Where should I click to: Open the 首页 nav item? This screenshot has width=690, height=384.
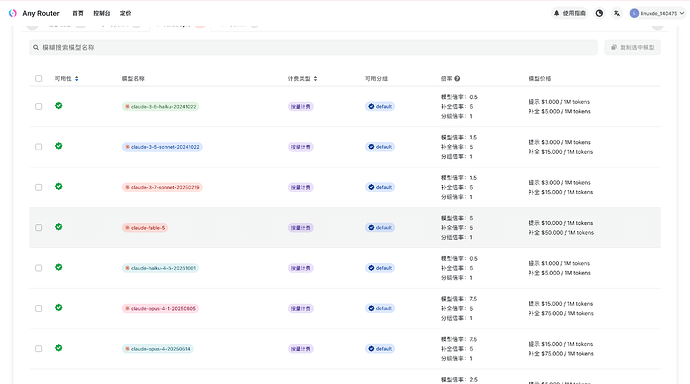click(x=78, y=13)
